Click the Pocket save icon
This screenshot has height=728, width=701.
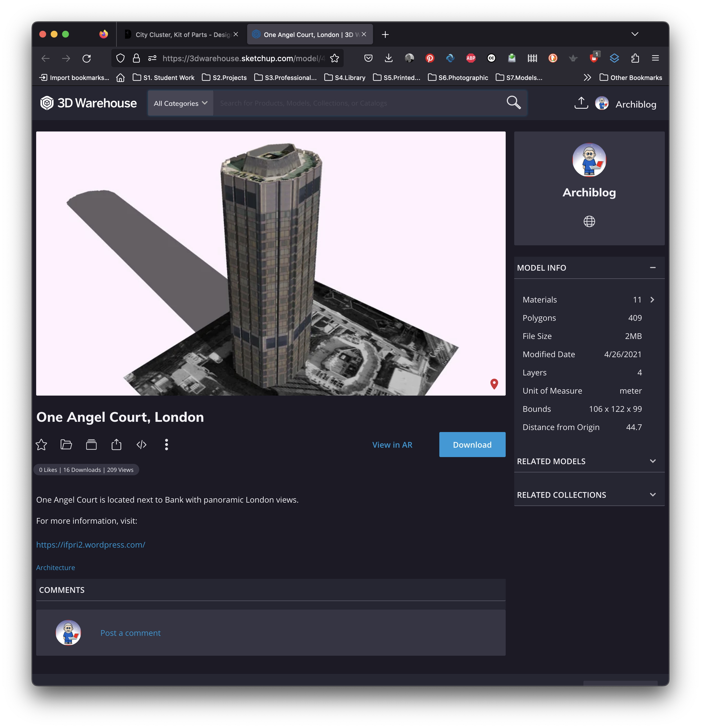(368, 58)
